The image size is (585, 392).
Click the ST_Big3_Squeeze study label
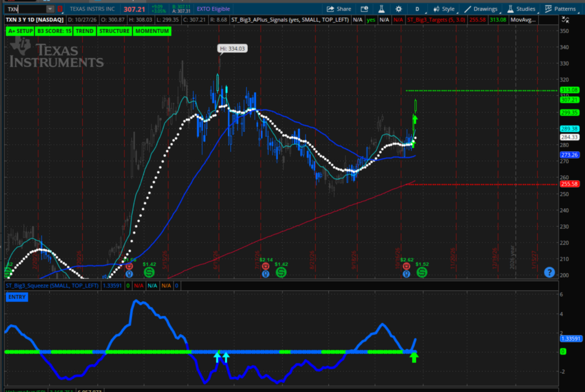52,286
